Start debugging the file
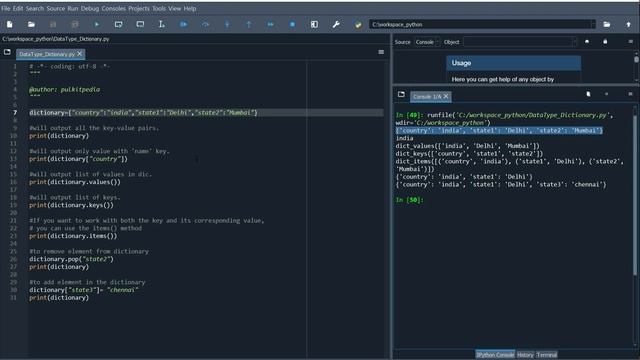Image resolution: width=640 pixels, height=360 pixels. [184, 24]
